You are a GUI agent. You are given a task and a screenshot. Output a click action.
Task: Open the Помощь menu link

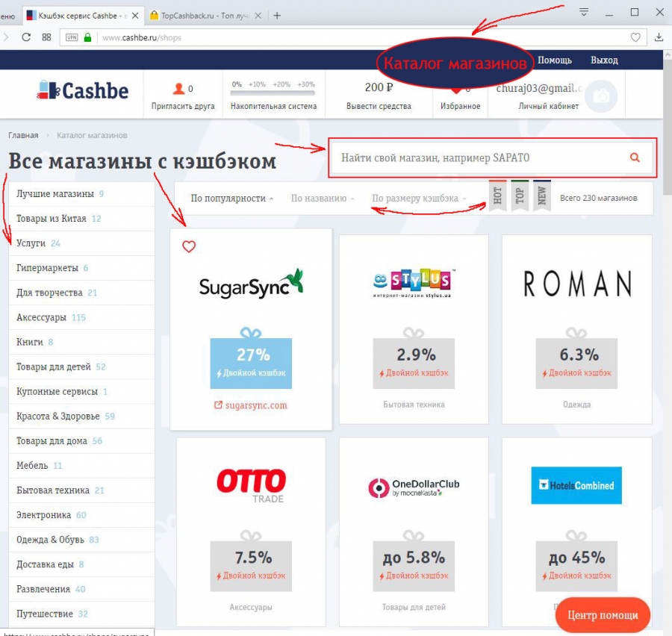(x=555, y=60)
